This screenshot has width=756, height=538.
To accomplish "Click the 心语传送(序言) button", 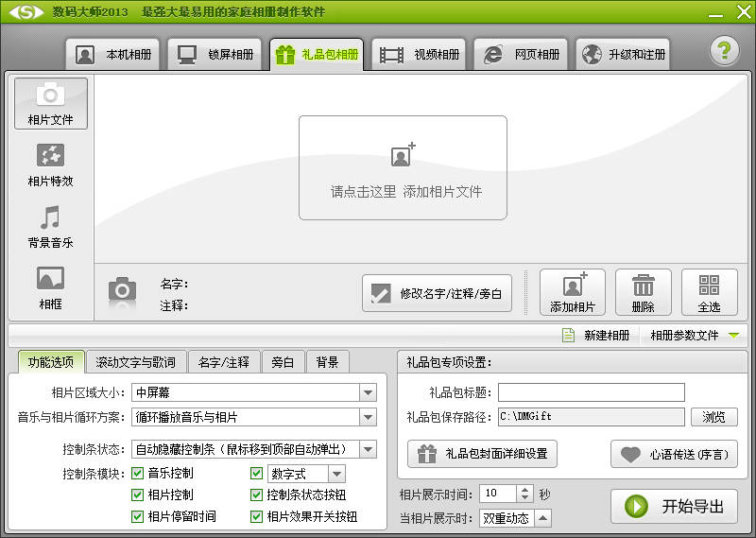I will pos(674,454).
